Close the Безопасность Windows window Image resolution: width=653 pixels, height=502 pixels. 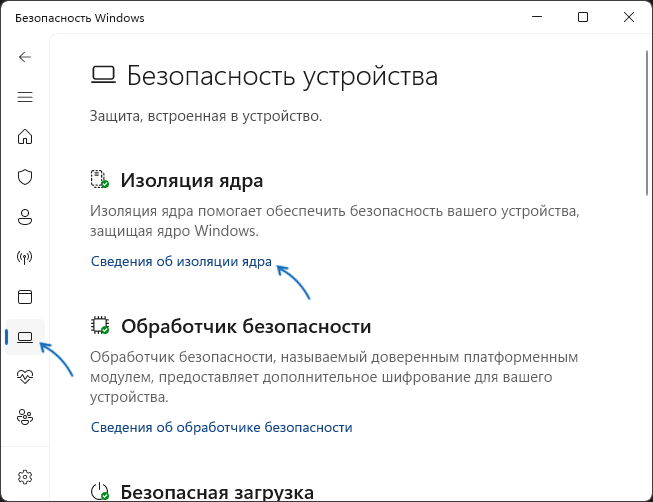629,17
